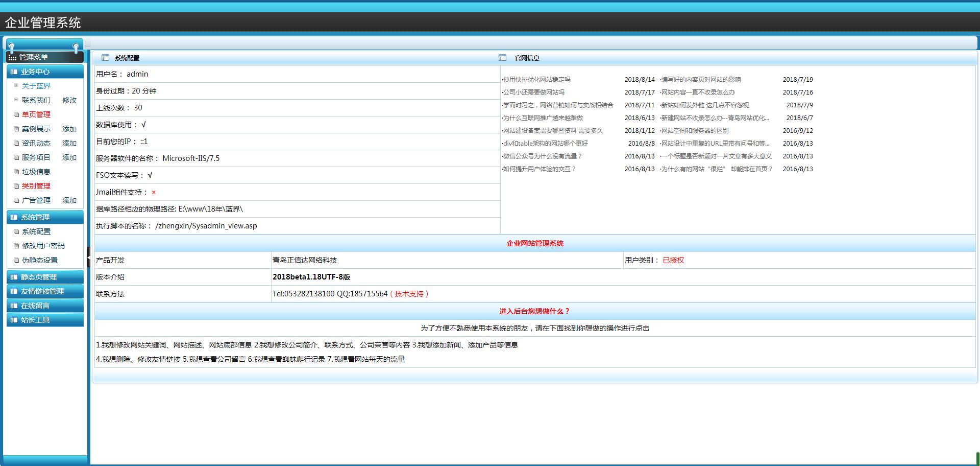The width and height of the screenshot is (980, 466).
Task: Click the page icon beside sidebar 系统配置 item
Action: tap(16, 231)
